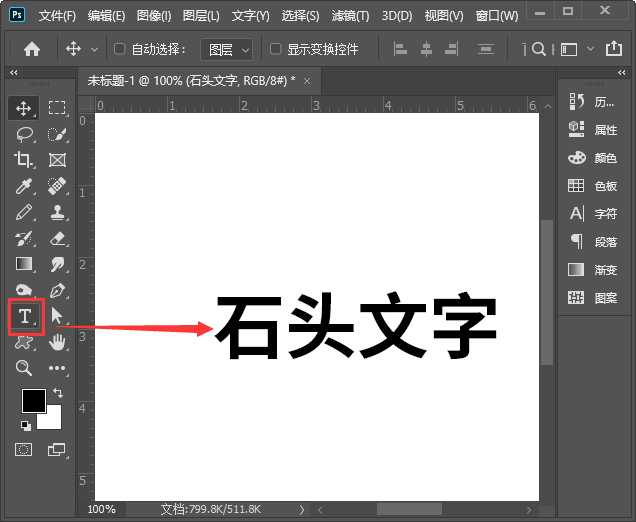Viewport: 636px width, 522px height.
Task: Select the Crop tool
Action: pos(25,160)
